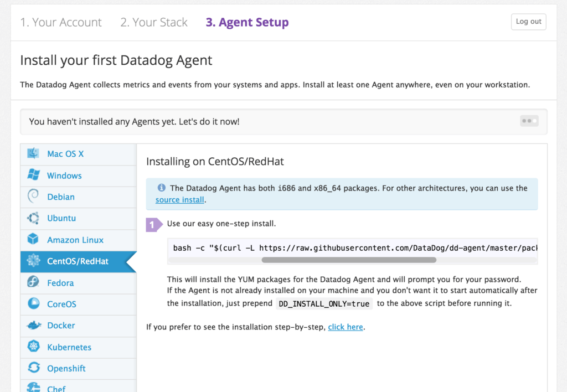Click the Windows logo icon
The height and width of the screenshot is (392, 567).
coord(33,176)
